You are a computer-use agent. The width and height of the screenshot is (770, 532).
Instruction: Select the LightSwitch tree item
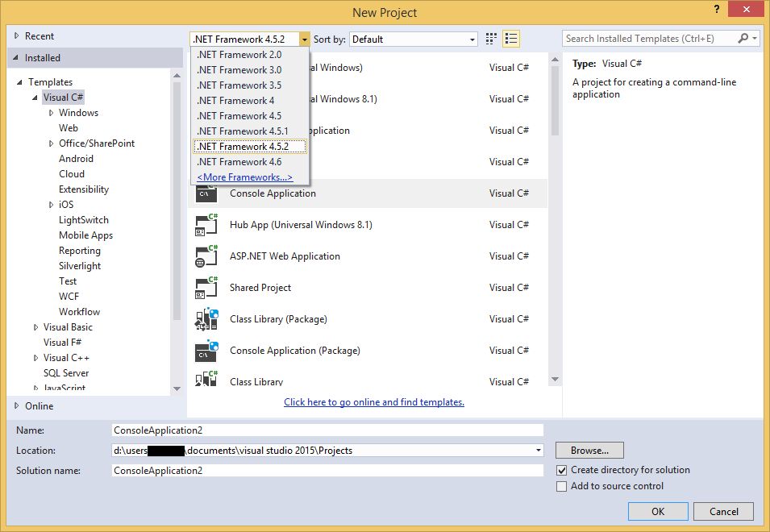coord(84,220)
